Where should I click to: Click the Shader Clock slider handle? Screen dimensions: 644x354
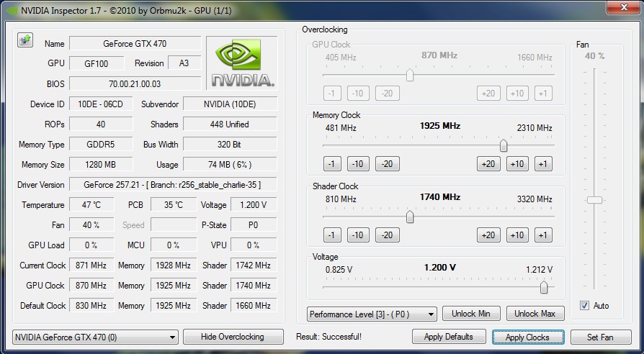[409, 217]
